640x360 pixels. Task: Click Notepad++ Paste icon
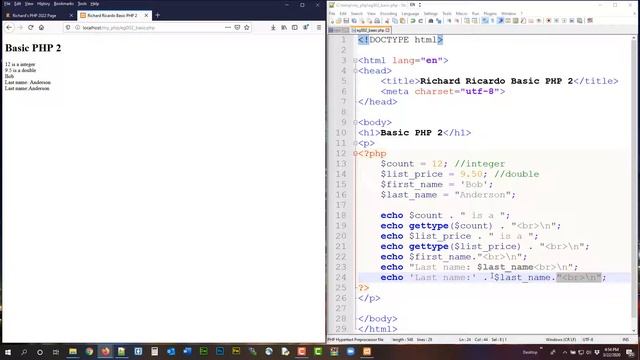[x=402, y=20]
